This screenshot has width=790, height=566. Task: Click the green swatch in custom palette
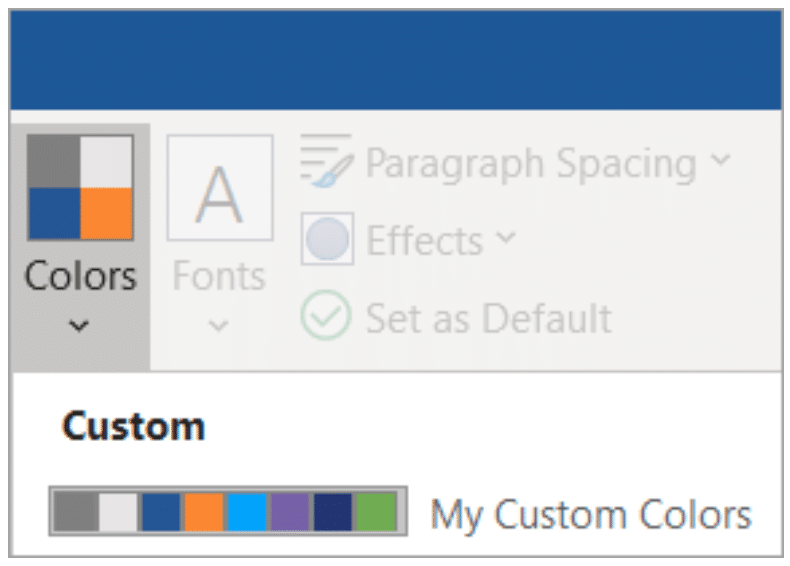(x=376, y=512)
